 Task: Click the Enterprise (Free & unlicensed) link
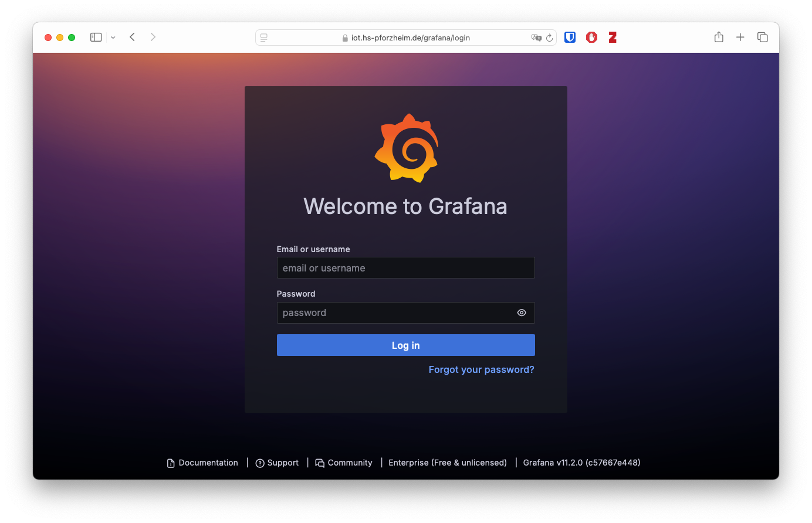click(x=448, y=463)
